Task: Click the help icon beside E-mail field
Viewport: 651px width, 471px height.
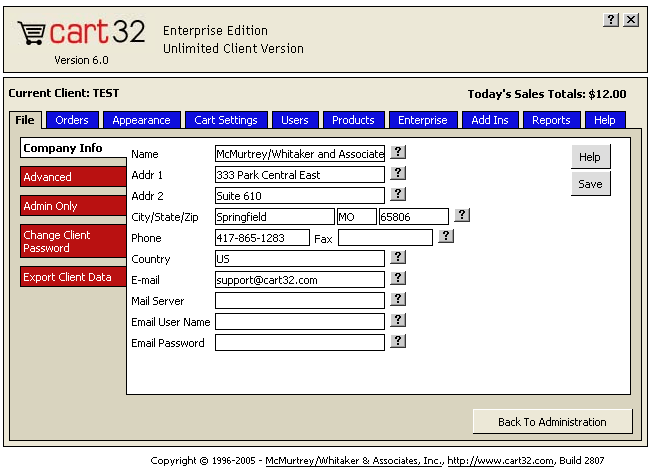Action: pos(398,278)
